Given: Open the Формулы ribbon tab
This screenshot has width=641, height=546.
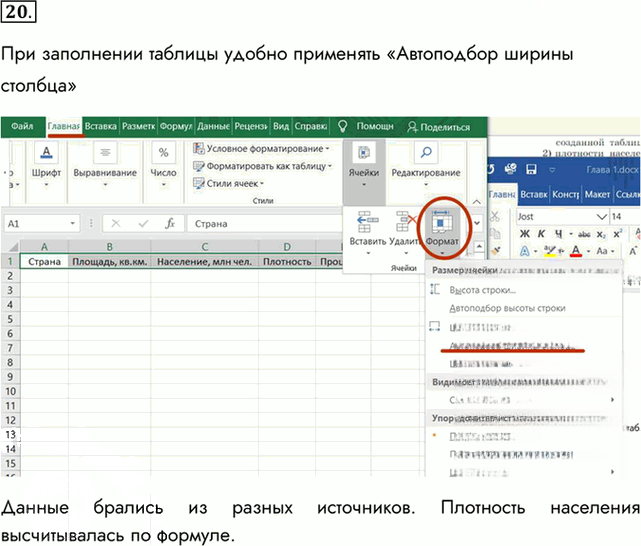Looking at the screenshot, I should [176, 126].
